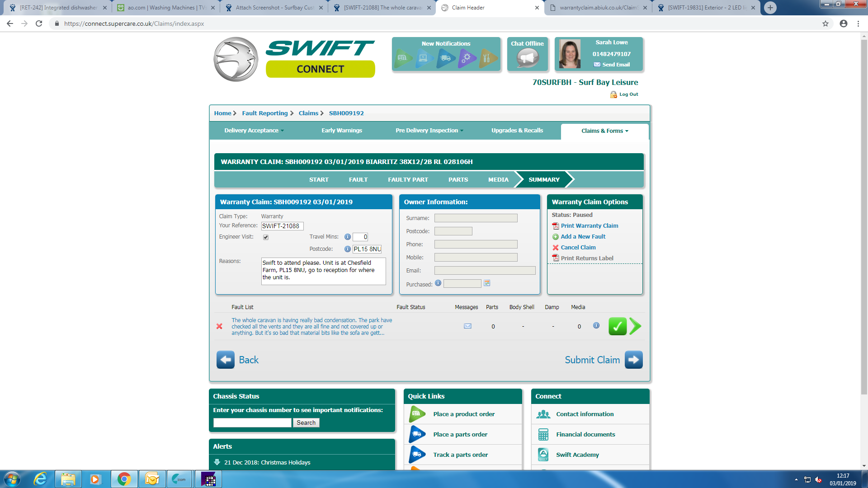The height and width of the screenshot is (488, 868).
Task: Open the fault messages envelope icon
Action: pyautogui.click(x=467, y=326)
